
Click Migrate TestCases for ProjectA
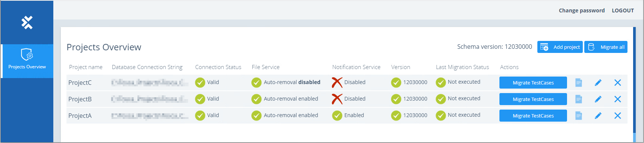coord(533,116)
